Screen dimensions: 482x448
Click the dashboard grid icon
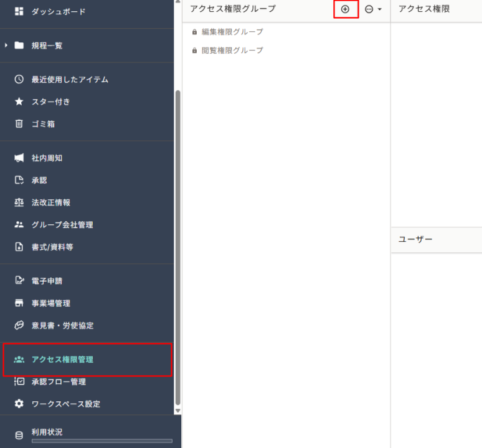tap(19, 11)
